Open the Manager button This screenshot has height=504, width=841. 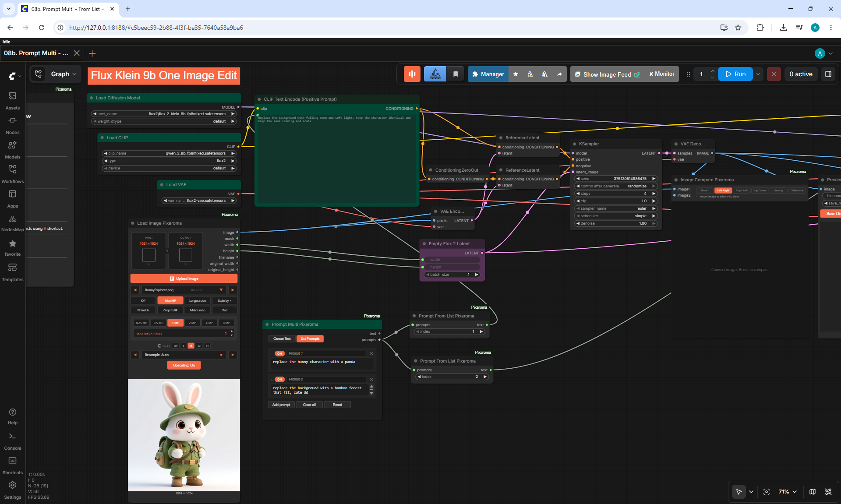(488, 74)
